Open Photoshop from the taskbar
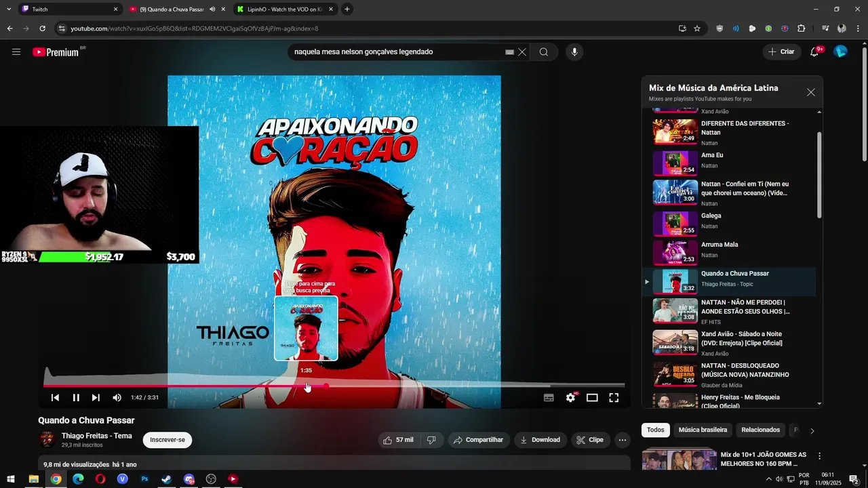The height and width of the screenshot is (488, 868). [144, 479]
